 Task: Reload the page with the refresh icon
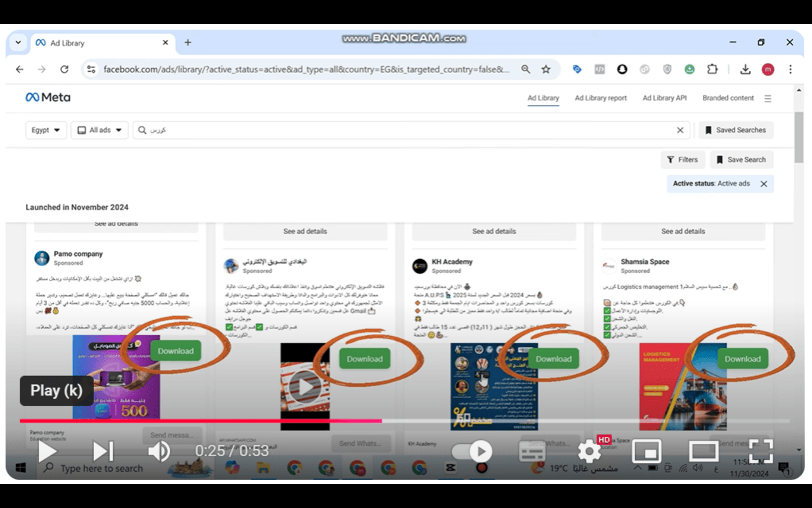click(x=65, y=69)
